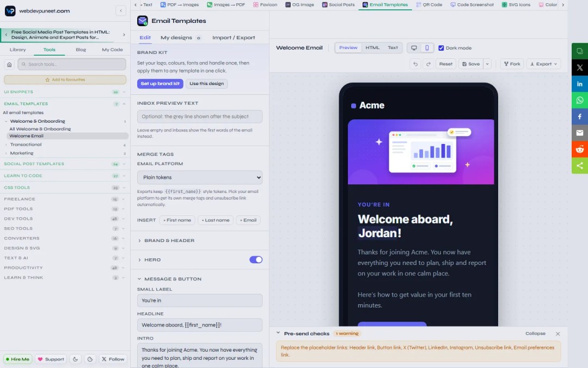Open the Favicon tool tab
The image size is (588, 368).
click(x=265, y=4)
